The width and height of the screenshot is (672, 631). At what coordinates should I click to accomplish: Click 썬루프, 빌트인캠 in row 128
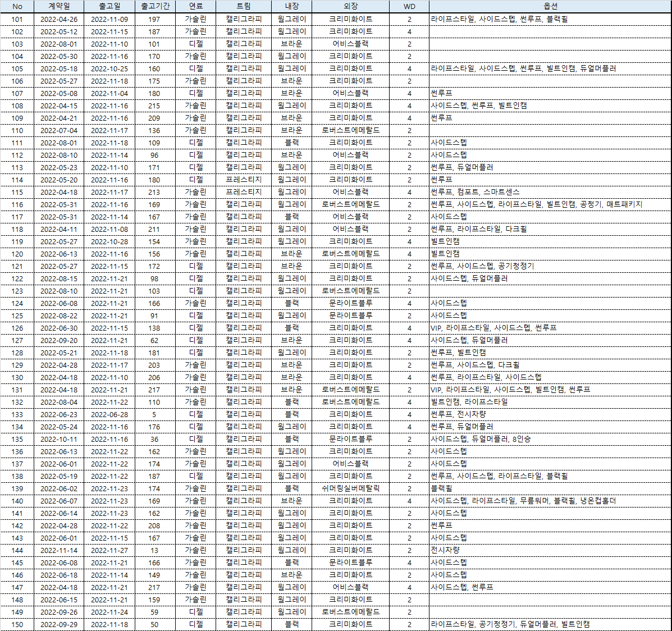click(458, 353)
